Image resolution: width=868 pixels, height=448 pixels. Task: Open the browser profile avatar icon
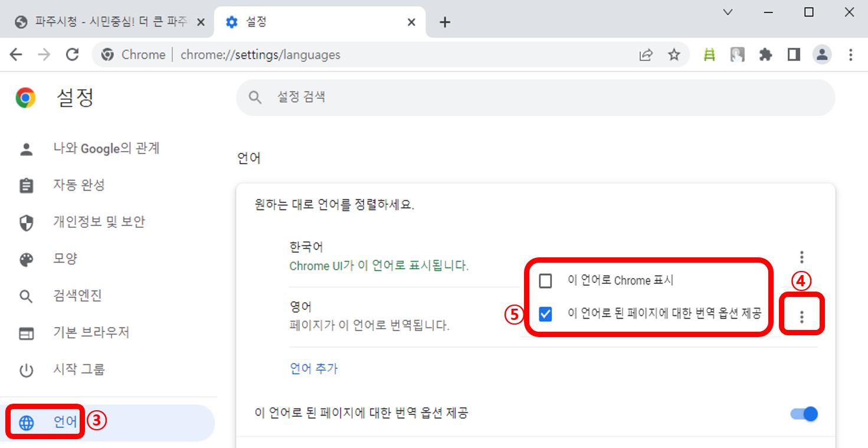(x=822, y=54)
